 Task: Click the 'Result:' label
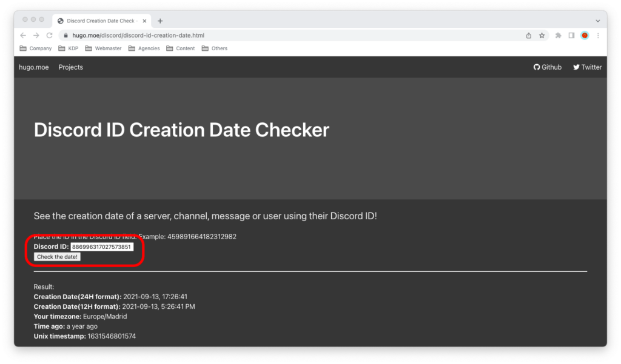44,287
